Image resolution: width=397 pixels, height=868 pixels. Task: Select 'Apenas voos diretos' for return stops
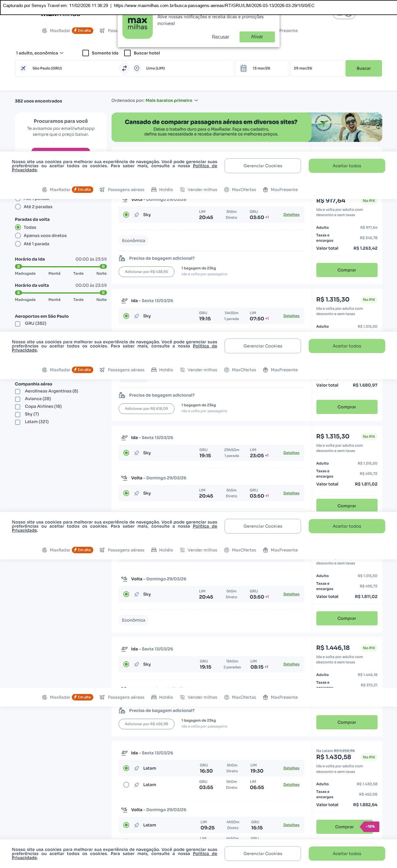[18, 236]
